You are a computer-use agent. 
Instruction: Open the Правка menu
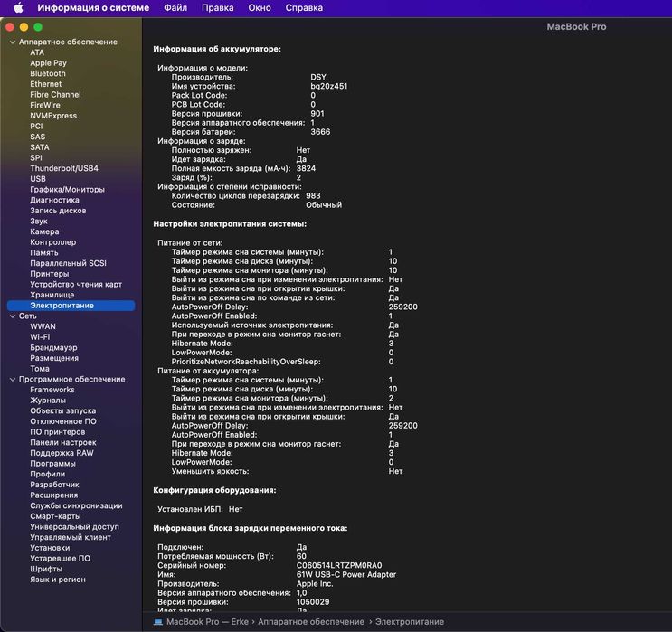point(217,7)
